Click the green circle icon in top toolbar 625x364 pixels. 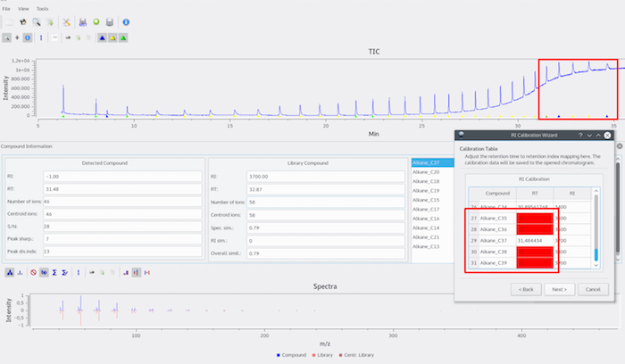(96, 21)
